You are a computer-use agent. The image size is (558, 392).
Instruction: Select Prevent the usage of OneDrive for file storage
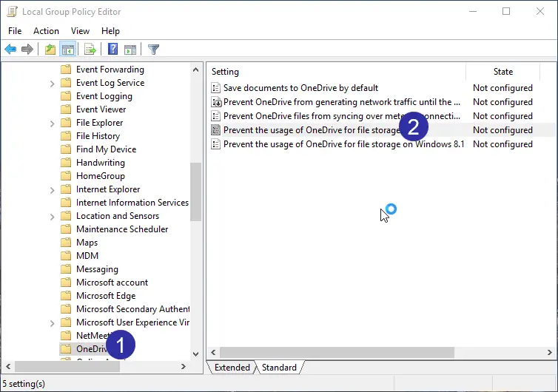click(312, 130)
